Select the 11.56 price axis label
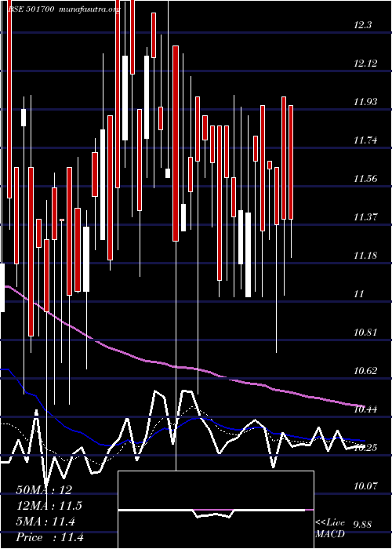Image resolution: width=392 pixels, height=549 pixels. [366, 179]
